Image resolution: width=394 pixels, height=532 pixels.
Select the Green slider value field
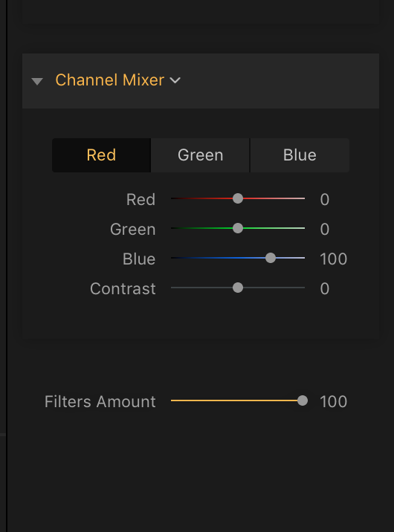coord(325,230)
